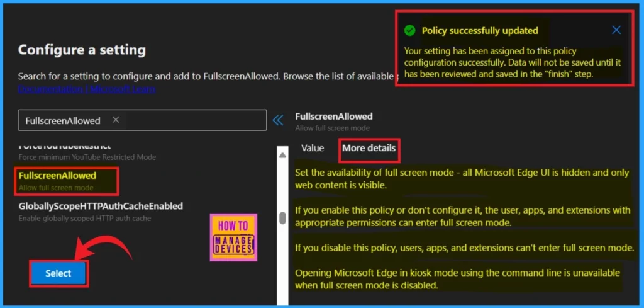644x308 pixels.
Task: Click scrollbar up arrow in settings list
Action: coord(282,156)
